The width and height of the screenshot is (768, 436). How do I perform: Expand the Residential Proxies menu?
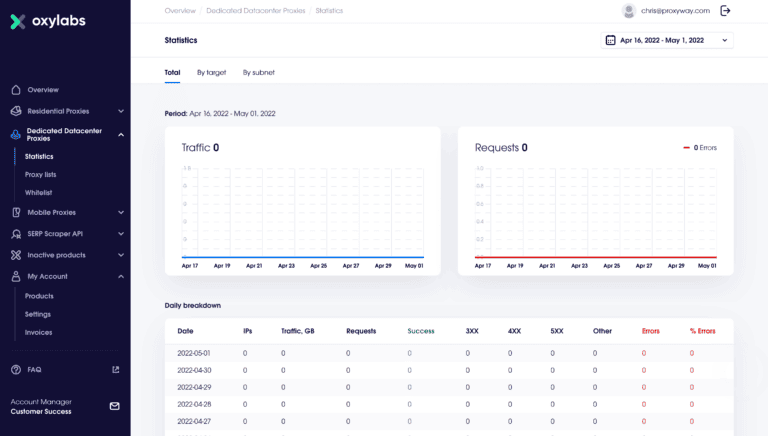point(120,111)
